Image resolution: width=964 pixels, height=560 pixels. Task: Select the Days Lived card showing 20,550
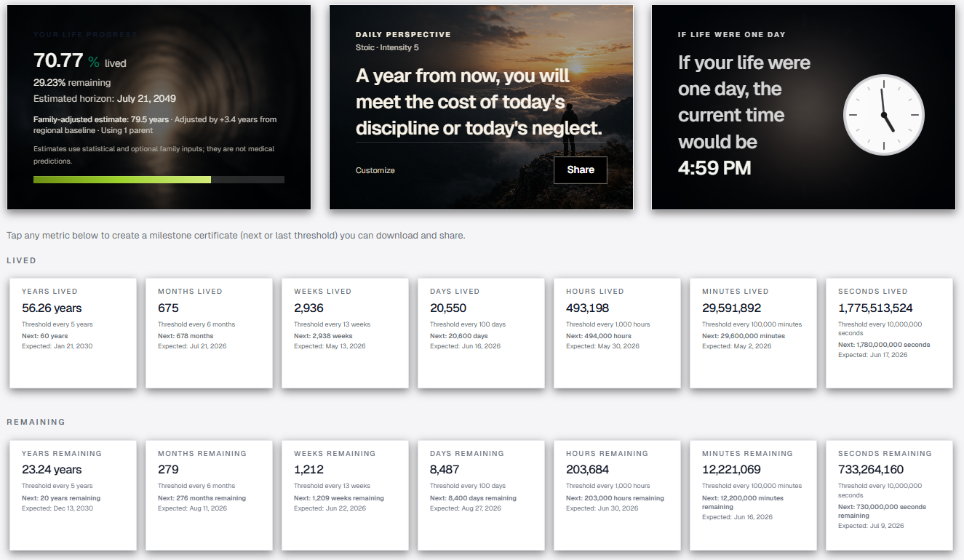(481, 333)
